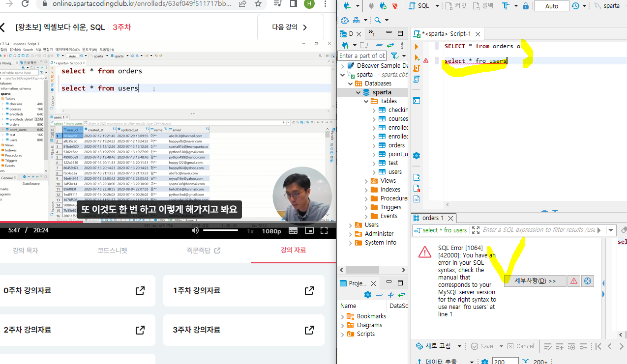The image size is (627, 364).
Task: Click the filter funnel icon in navigator
Action: (x=394, y=56)
